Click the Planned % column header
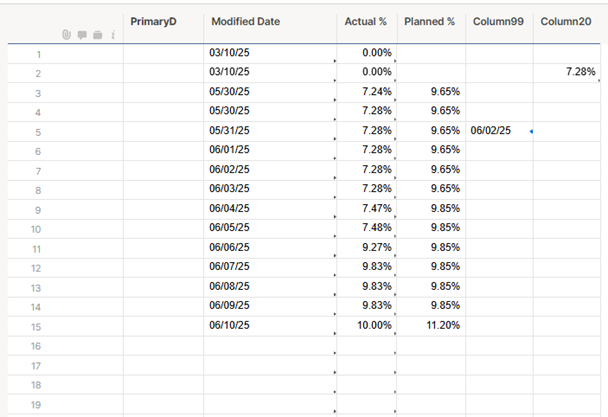The image size is (608, 417). point(431,22)
